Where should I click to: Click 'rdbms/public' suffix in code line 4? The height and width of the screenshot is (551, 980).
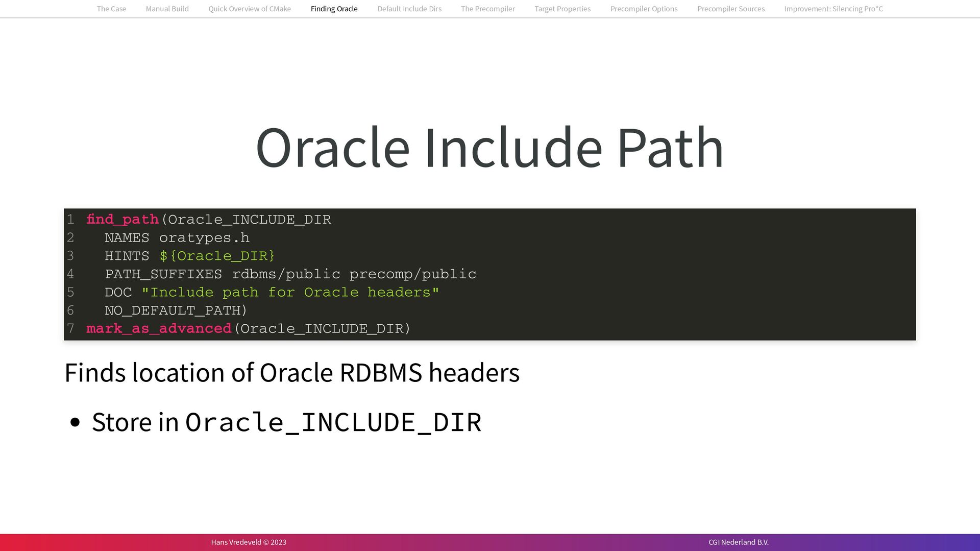[x=286, y=274]
